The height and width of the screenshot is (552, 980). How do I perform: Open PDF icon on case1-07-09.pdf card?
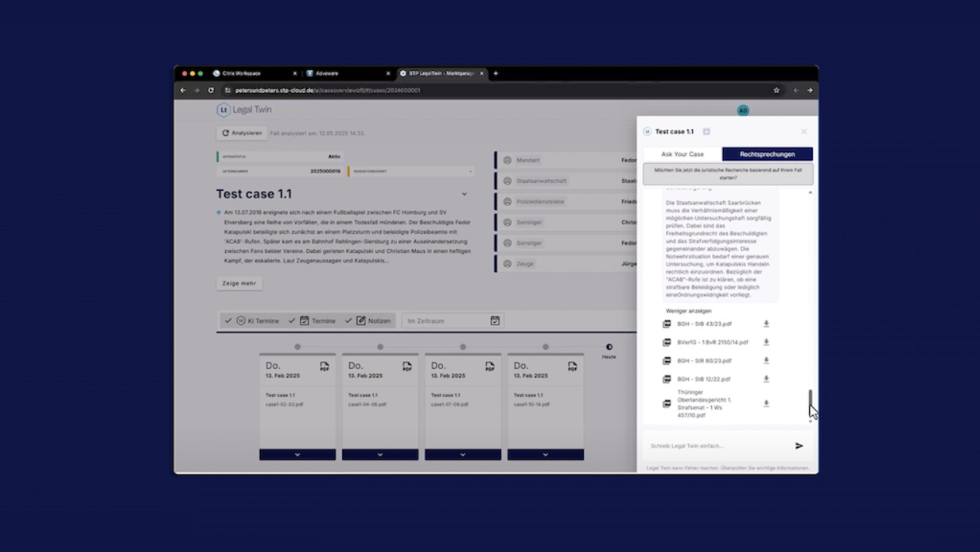tap(490, 367)
